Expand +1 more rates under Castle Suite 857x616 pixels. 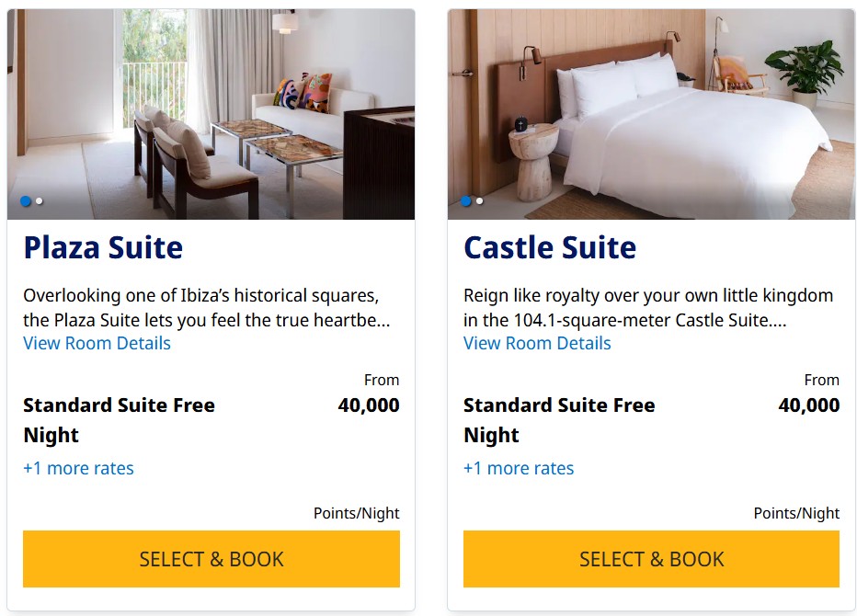pyautogui.click(x=519, y=468)
